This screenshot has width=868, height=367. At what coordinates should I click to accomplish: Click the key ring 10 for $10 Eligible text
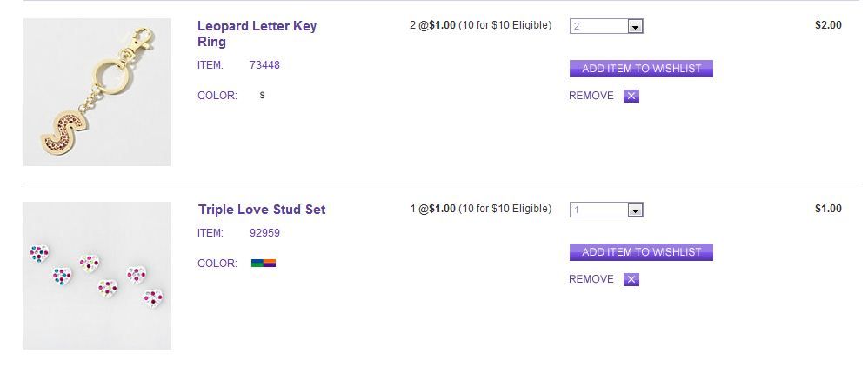[504, 25]
